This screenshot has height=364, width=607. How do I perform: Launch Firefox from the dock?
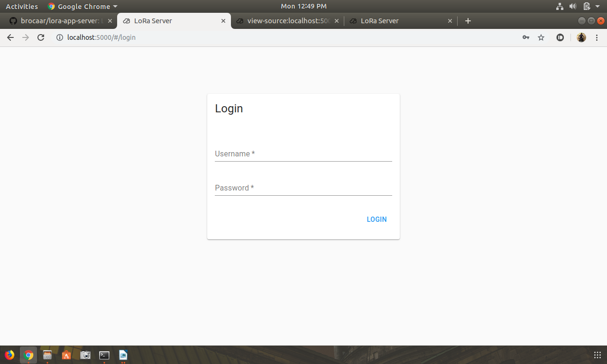(9, 355)
